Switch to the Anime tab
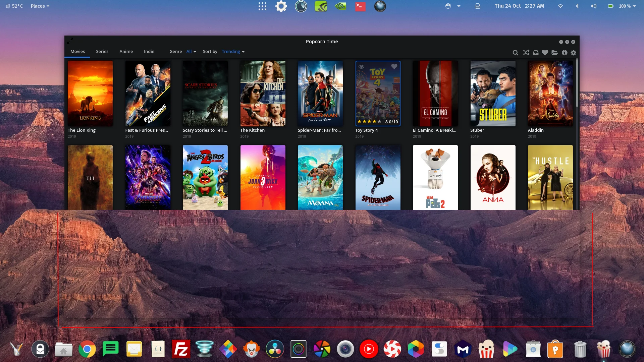The width and height of the screenshot is (644, 362). tap(126, 52)
